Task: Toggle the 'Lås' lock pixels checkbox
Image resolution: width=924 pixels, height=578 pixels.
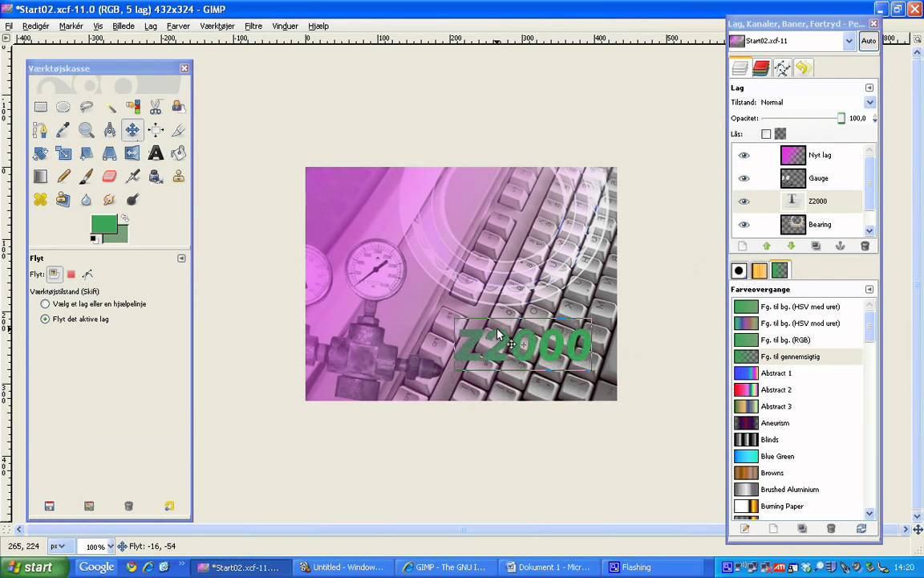Action: (765, 134)
